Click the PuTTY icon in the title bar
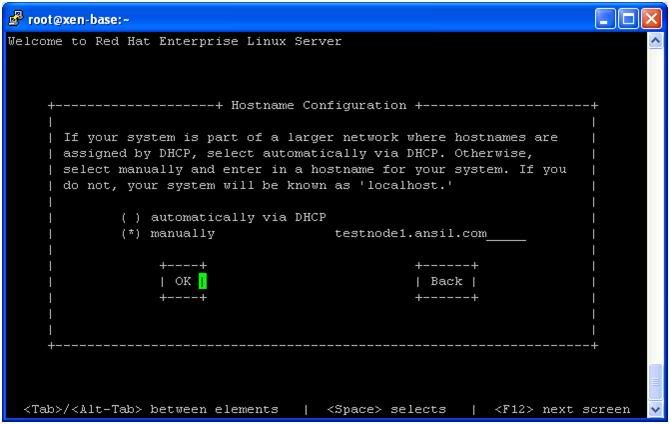670x424 pixels. [16, 19]
